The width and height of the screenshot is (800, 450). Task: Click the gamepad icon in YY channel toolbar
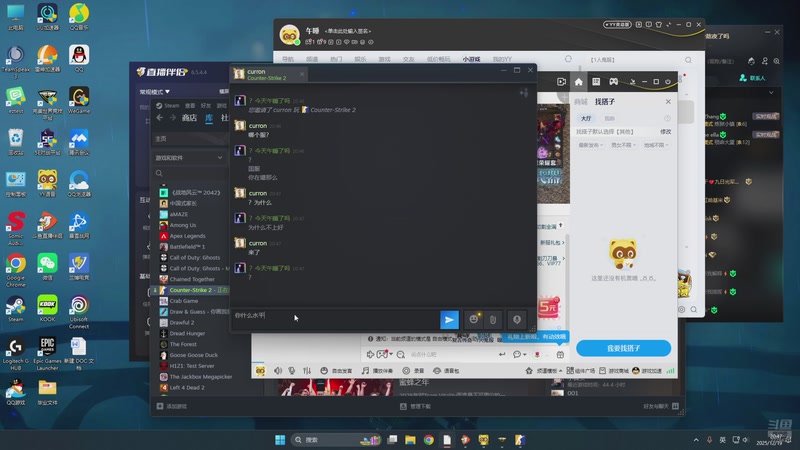coord(613,82)
